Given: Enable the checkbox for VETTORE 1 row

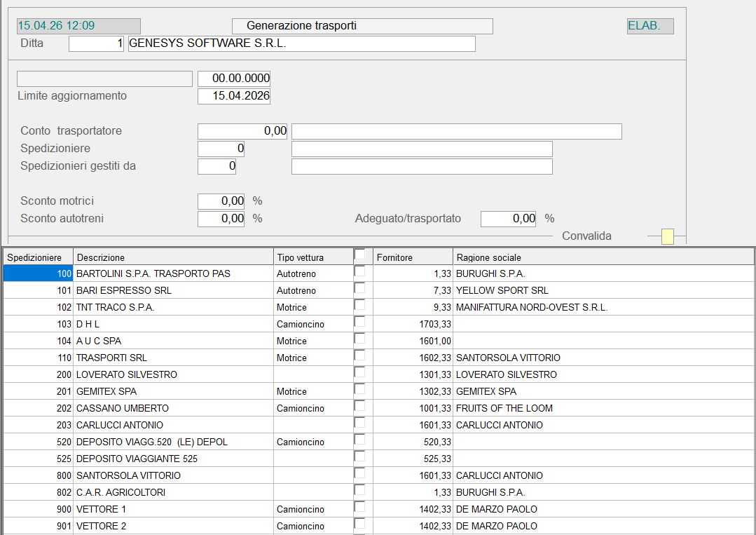Looking at the screenshot, I should point(359,508).
